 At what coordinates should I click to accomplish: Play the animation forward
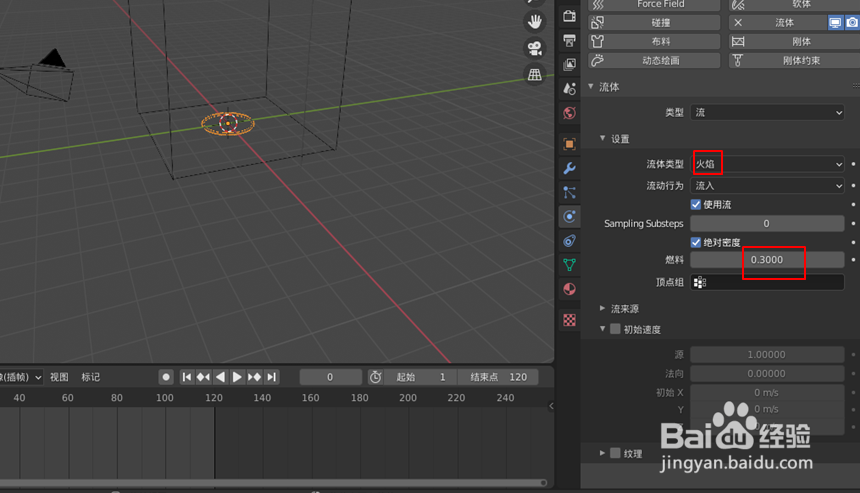[x=237, y=377]
